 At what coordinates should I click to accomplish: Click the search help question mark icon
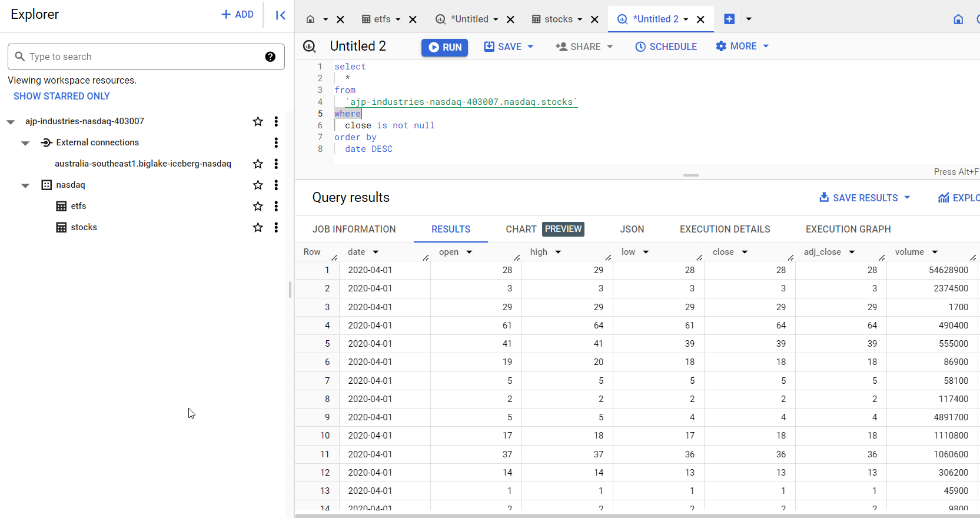[x=270, y=57]
